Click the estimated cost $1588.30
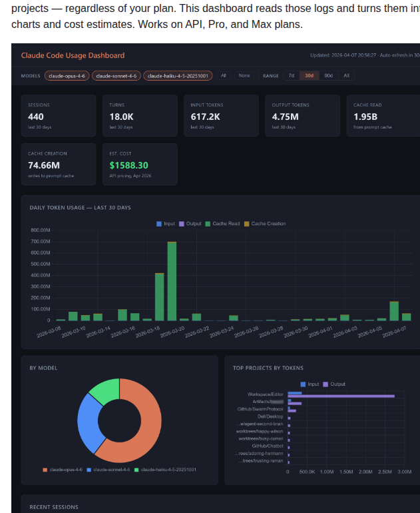 pyautogui.click(x=128, y=165)
